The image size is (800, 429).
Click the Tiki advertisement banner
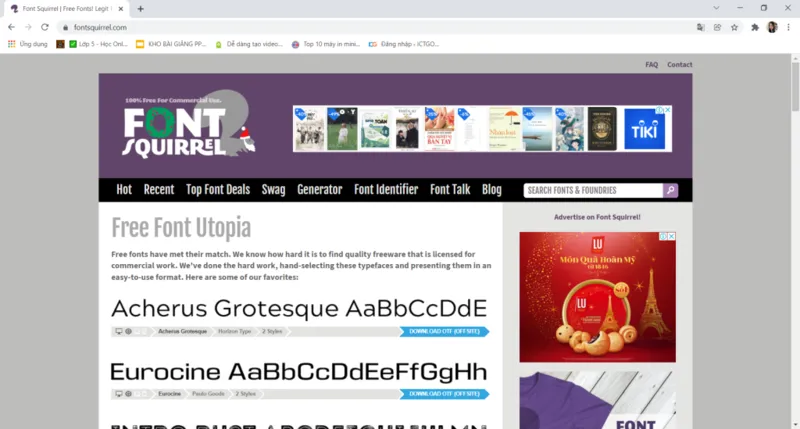pyautogui.click(x=645, y=129)
